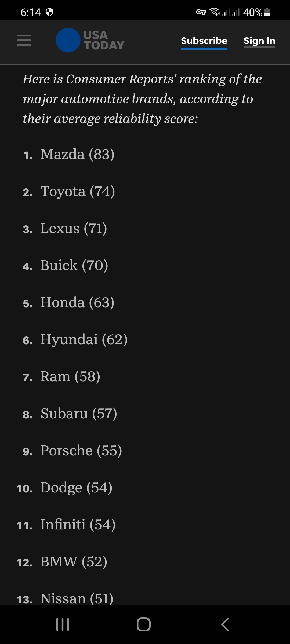The image size is (290, 644).
Task: Click the Sign In link
Action: pyautogui.click(x=259, y=41)
